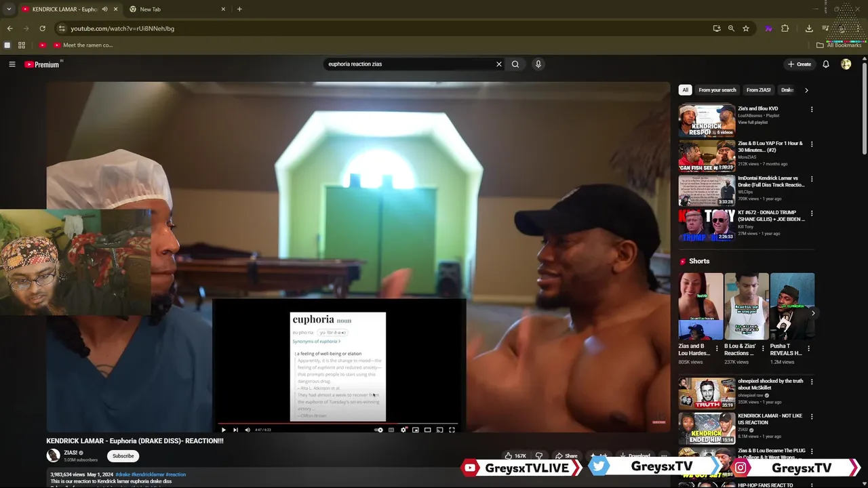868x488 pixels.
Task: Open the ZIAS! channel avatar
Action: 53,456
